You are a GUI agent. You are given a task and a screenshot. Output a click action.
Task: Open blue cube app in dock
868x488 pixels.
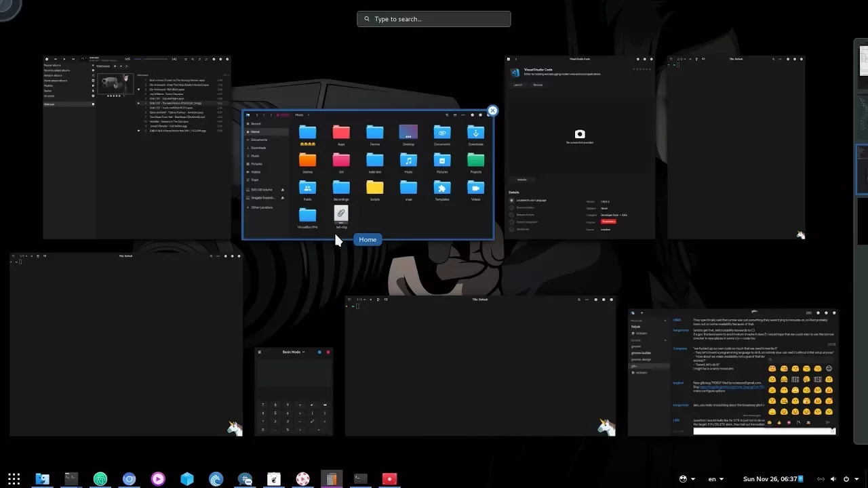[187, 479]
